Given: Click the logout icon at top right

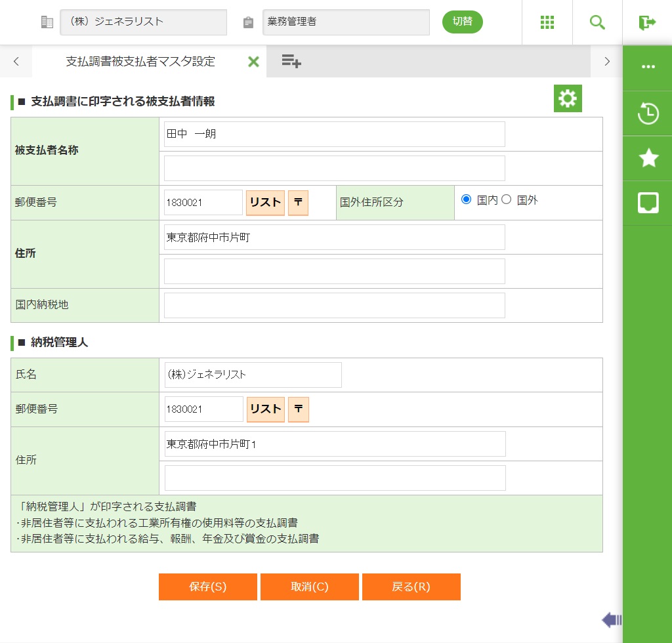Looking at the screenshot, I should 647,22.
